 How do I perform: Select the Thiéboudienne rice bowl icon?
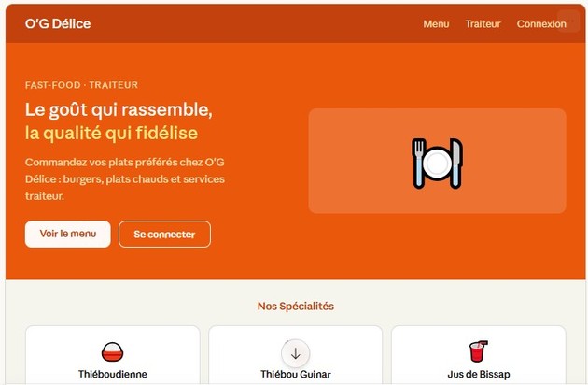click(x=113, y=352)
